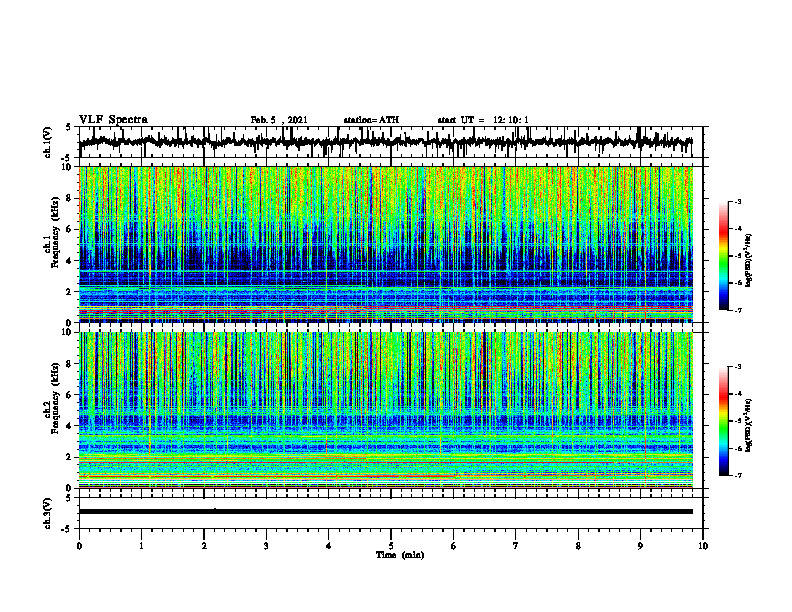Viewport: 792px width, 612px height.
Task: Click the ch.2 spectrogram "8" kHz tick label
Action: [x=70, y=364]
